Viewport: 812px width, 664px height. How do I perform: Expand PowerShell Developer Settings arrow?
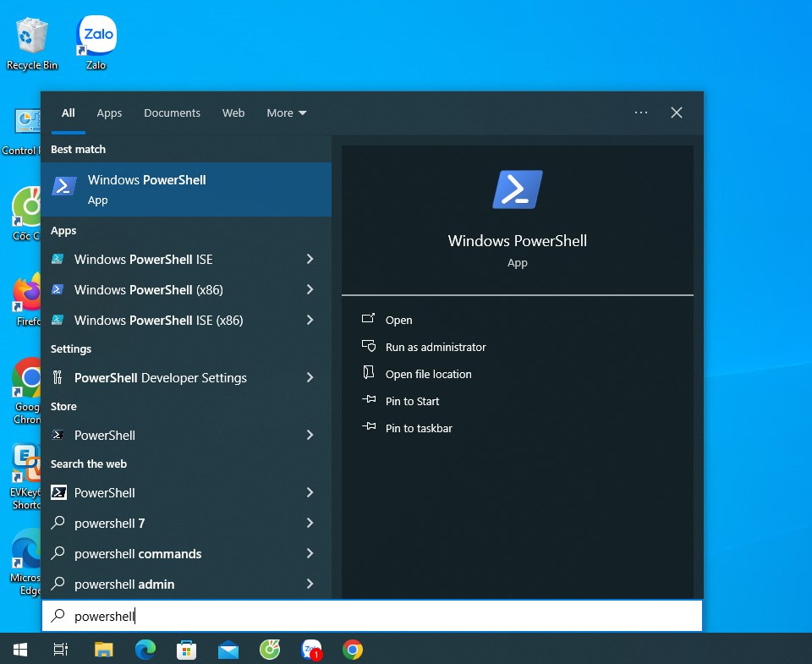pyautogui.click(x=310, y=377)
